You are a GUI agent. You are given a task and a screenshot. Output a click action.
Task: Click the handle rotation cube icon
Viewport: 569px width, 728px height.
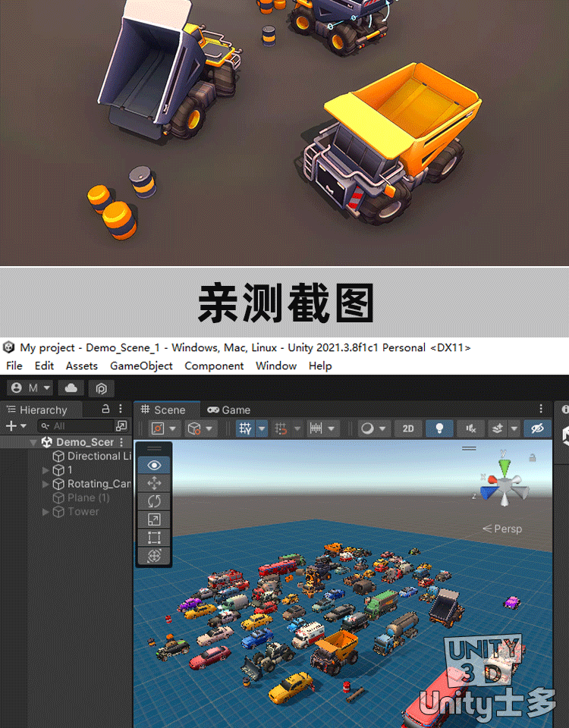pos(194,428)
